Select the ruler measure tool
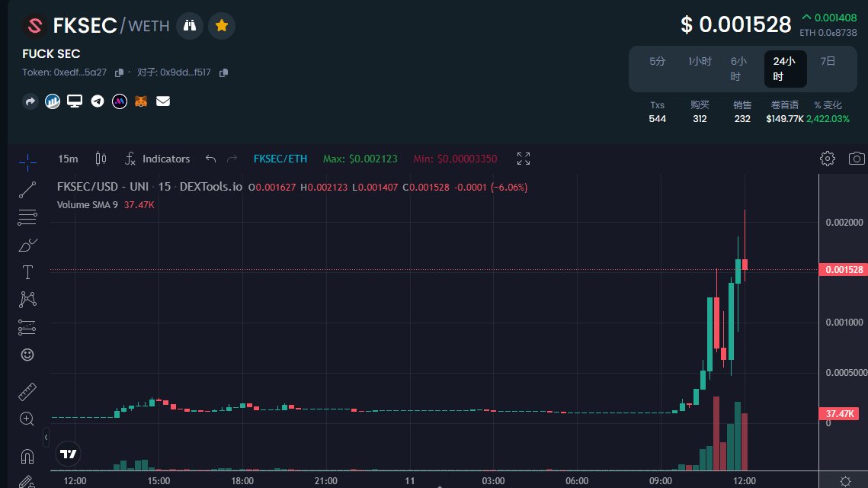Screen dimensions: 868x488 pyautogui.click(x=27, y=392)
